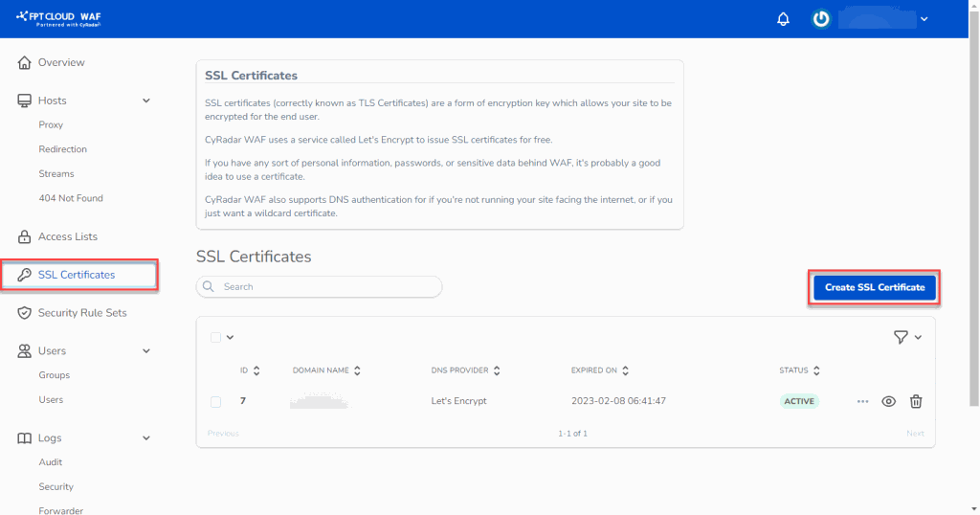980x515 pixels.
Task: Click the expiry date 2023-02-08 06:41:47
Action: coord(618,401)
